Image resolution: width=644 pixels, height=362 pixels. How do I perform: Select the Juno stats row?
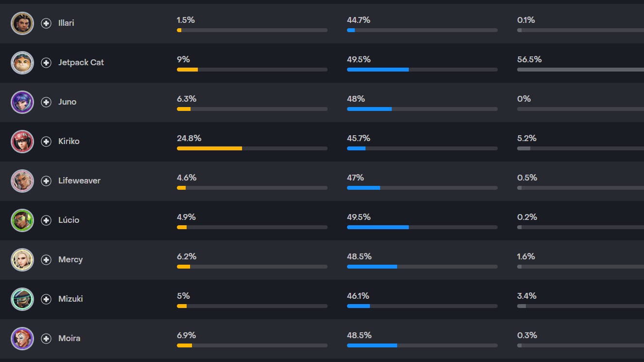[322, 102]
